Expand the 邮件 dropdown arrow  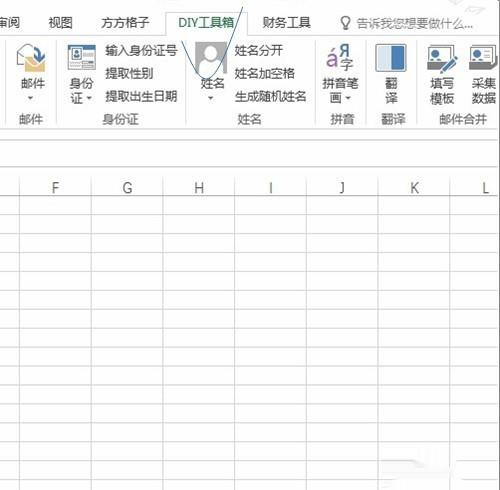[x=30, y=98]
